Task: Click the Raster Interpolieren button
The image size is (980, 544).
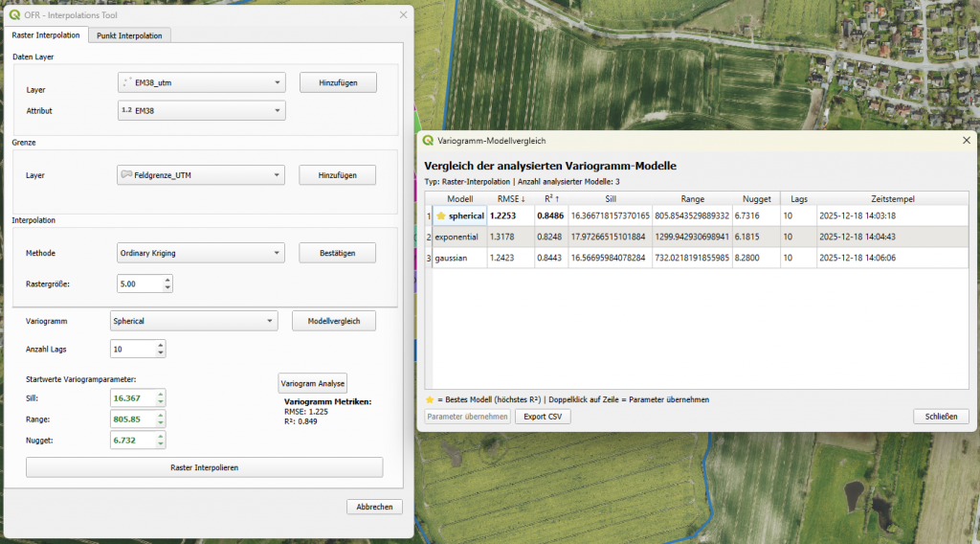Action: (204, 467)
